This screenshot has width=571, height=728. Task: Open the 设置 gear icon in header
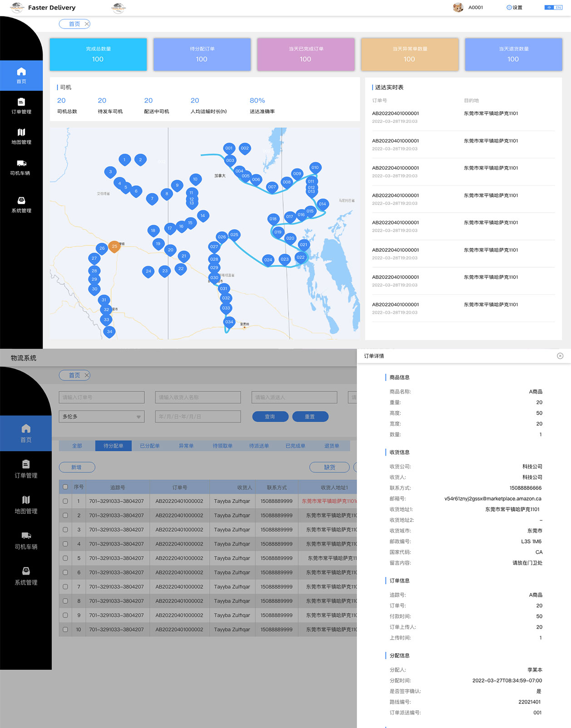(509, 8)
